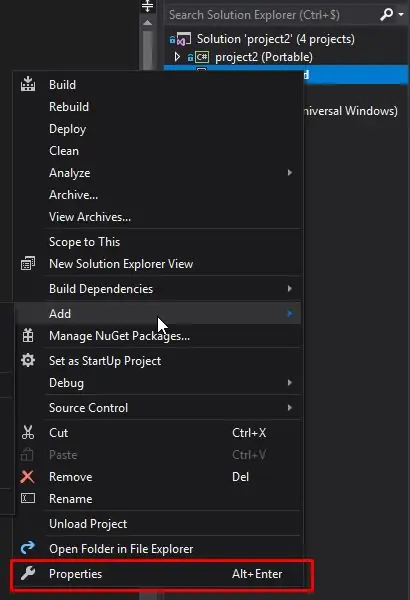Open search options dropdown arrow

[401, 15]
